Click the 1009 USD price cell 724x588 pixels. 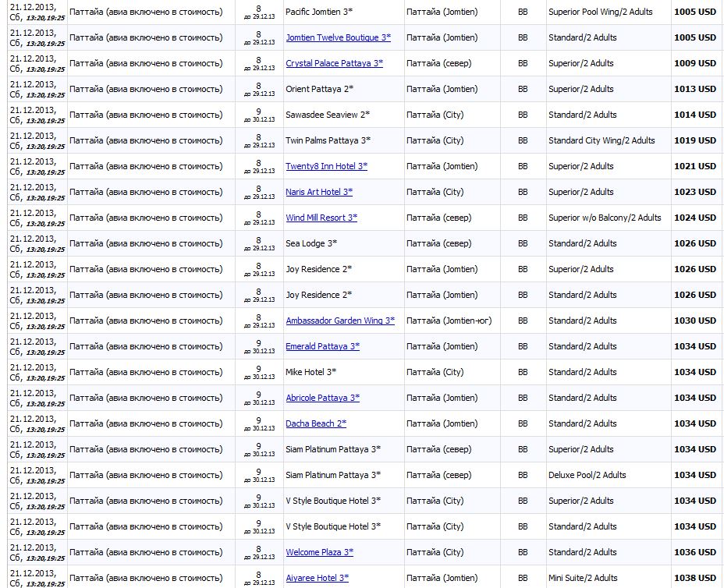coord(695,63)
